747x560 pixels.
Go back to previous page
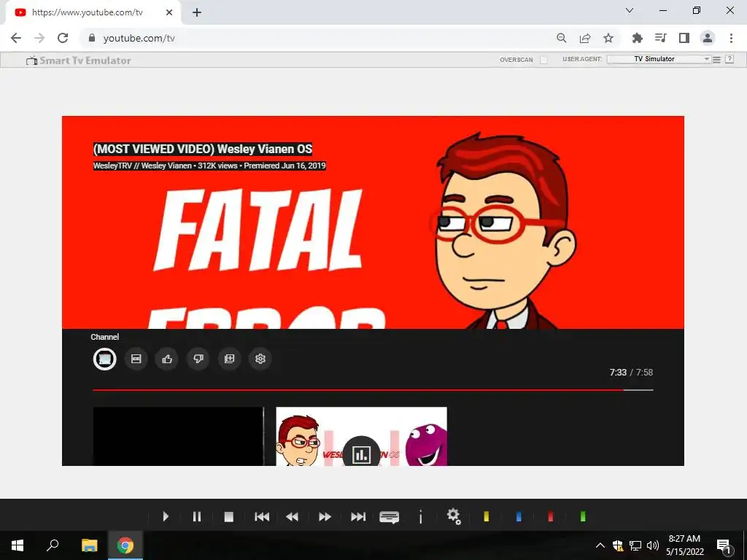click(x=16, y=38)
